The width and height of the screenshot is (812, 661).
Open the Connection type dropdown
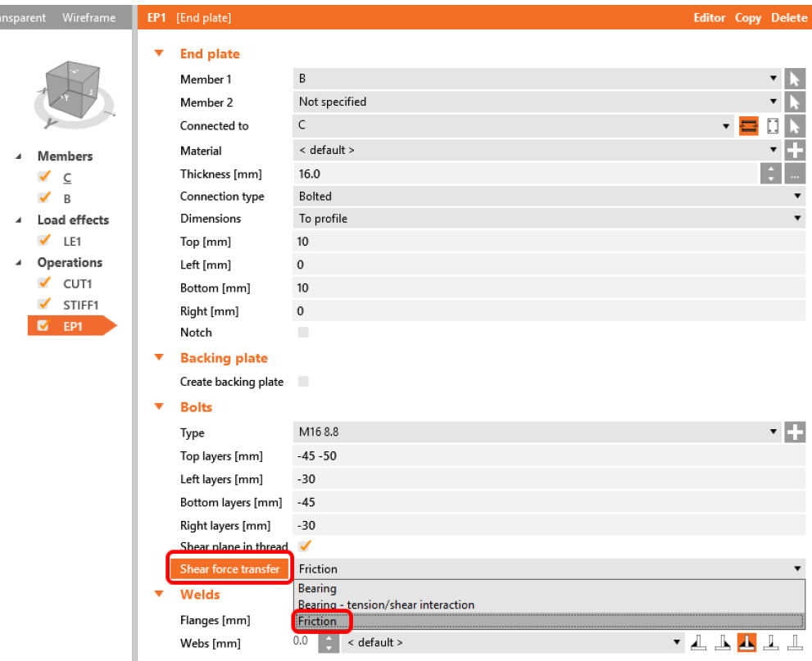547,197
